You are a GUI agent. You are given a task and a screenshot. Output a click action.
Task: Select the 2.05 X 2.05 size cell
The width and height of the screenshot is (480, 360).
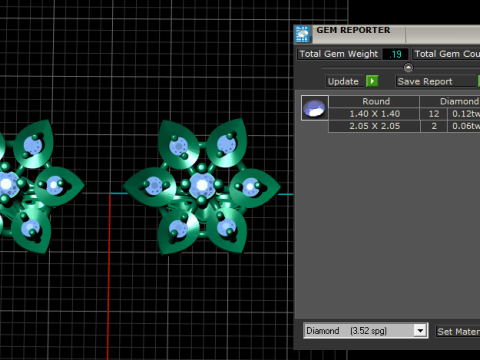374,126
